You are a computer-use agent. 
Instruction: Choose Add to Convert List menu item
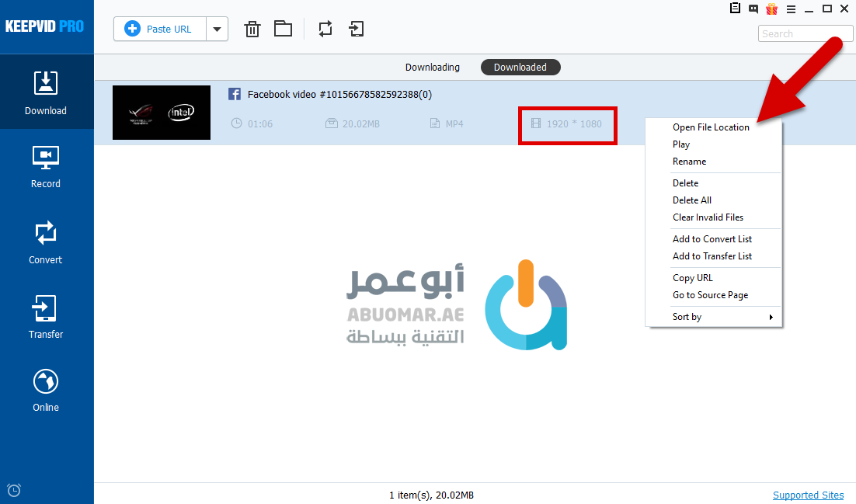tap(712, 239)
